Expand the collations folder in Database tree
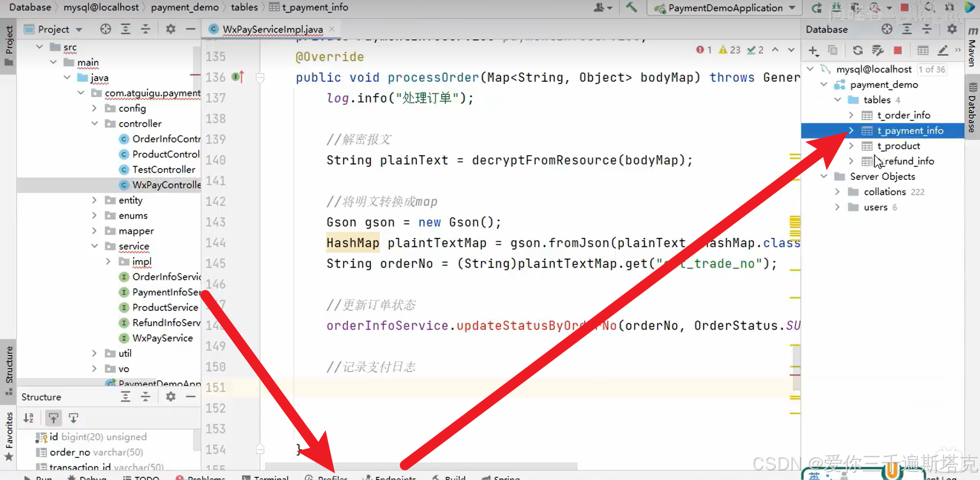 pos(837,192)
